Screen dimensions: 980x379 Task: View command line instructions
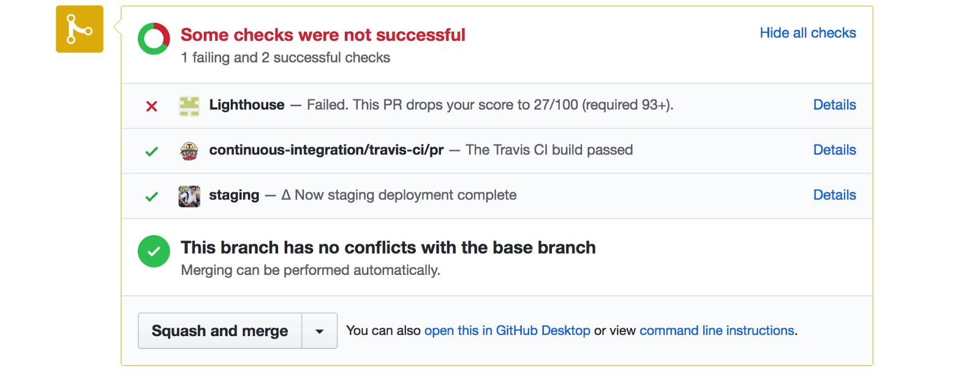(x=717, y=331)
